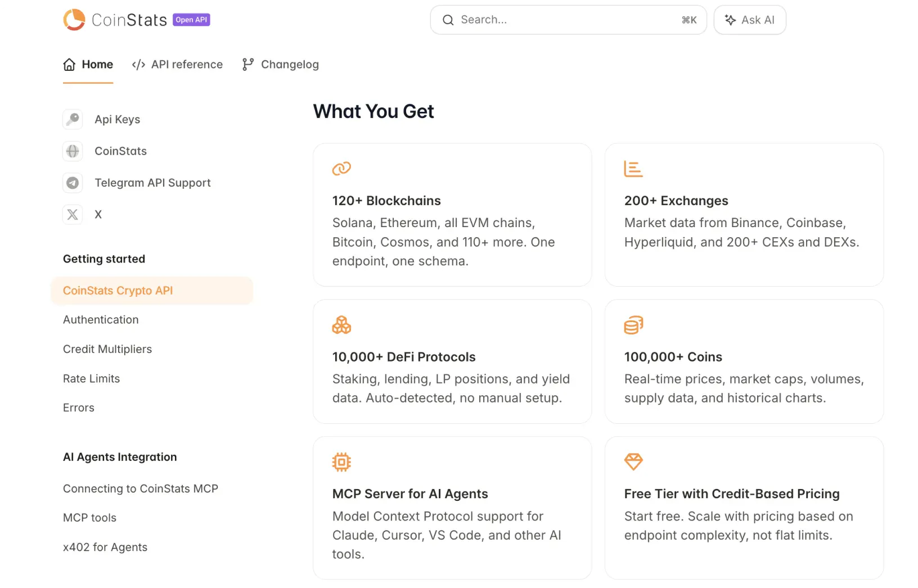Open the Telegram API Support icon

(73, 183)
